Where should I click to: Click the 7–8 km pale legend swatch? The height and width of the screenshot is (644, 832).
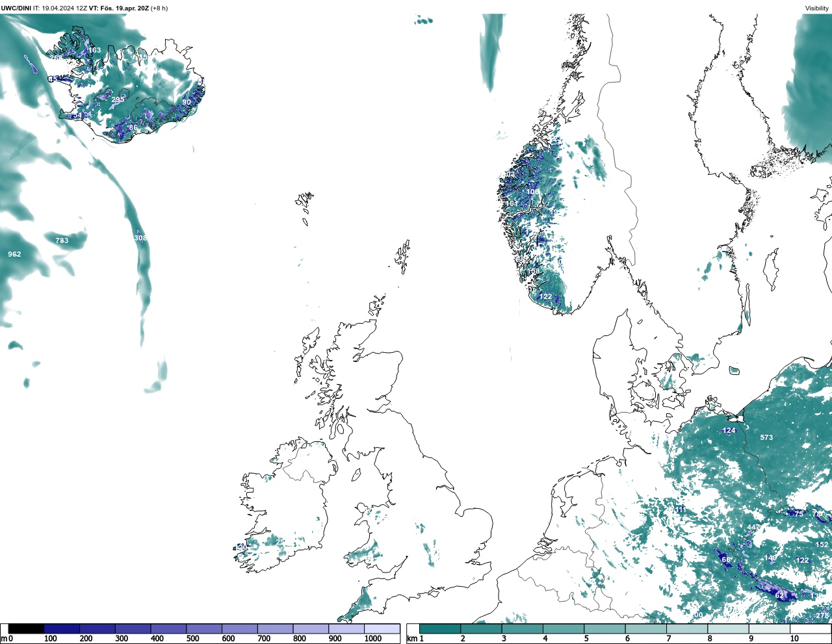pyautogui.click(x=686, y=629)
